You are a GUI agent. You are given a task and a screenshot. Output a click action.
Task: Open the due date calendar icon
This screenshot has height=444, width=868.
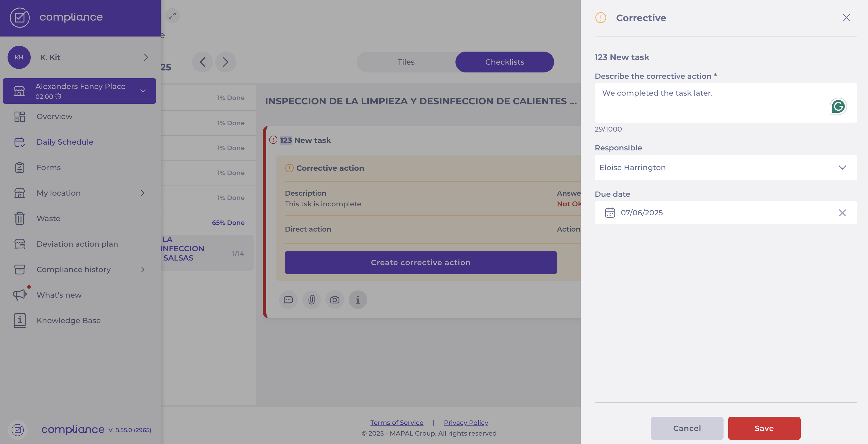tap(610, 213)
